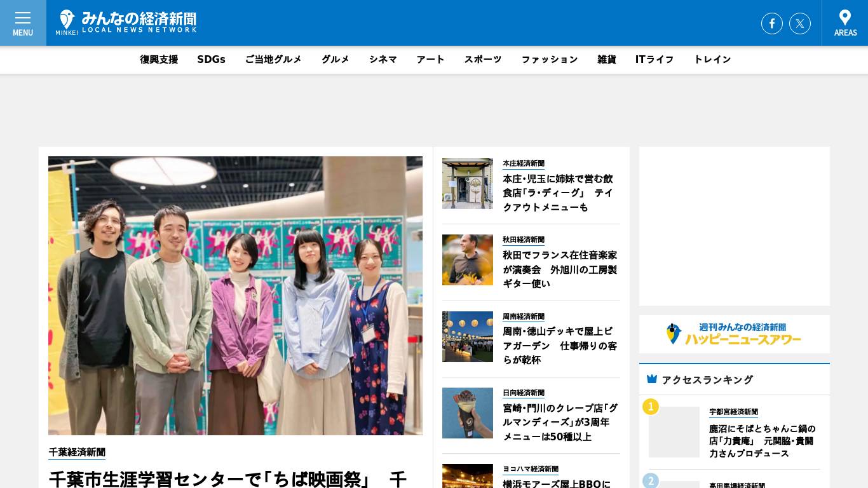Click the 日向経済新聞 source label
Image resolution: width=868 pixels, height=488 pixels.
coord(524,393)
